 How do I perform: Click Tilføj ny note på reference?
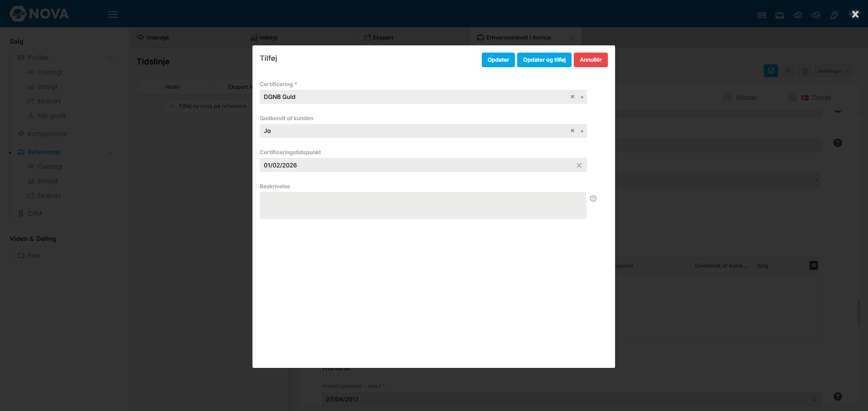pos(209,106)
